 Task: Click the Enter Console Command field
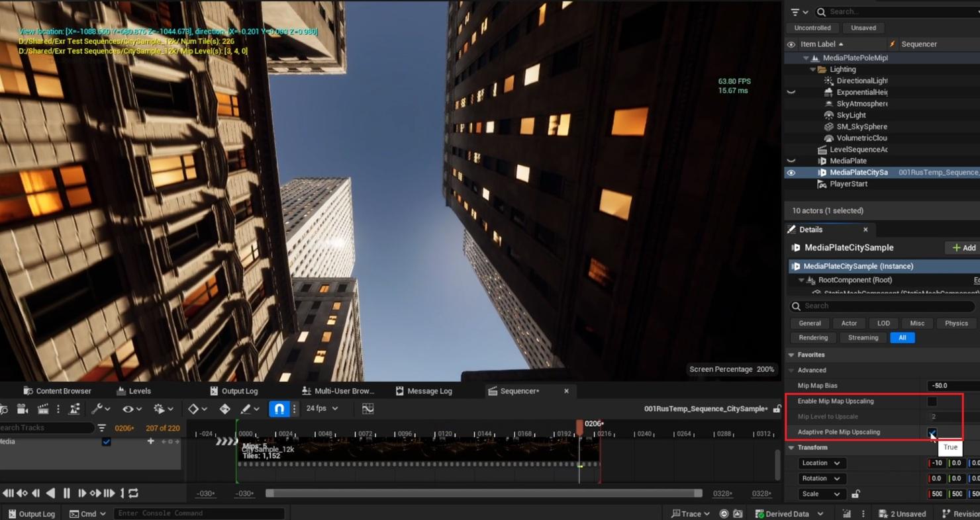(199, 513)
